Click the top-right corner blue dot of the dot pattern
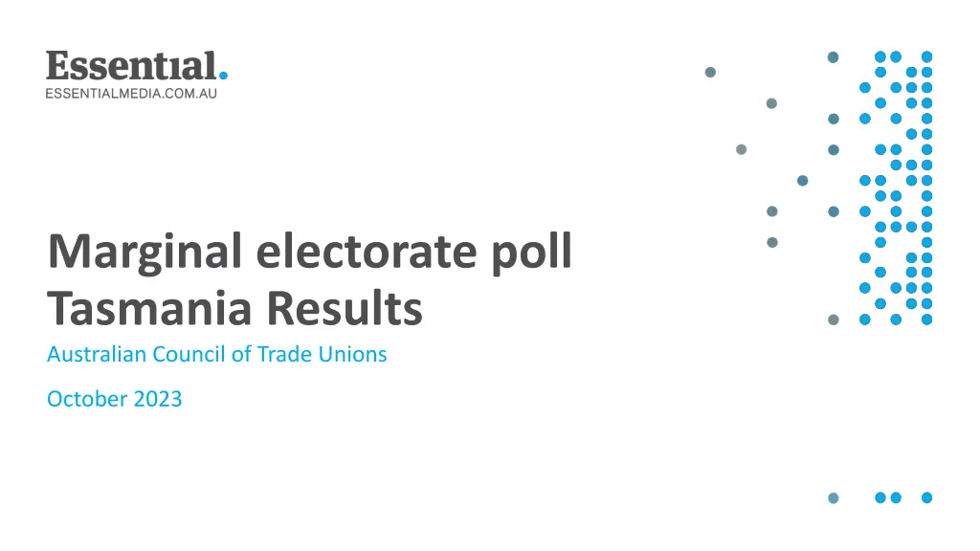 click(926, 56)
